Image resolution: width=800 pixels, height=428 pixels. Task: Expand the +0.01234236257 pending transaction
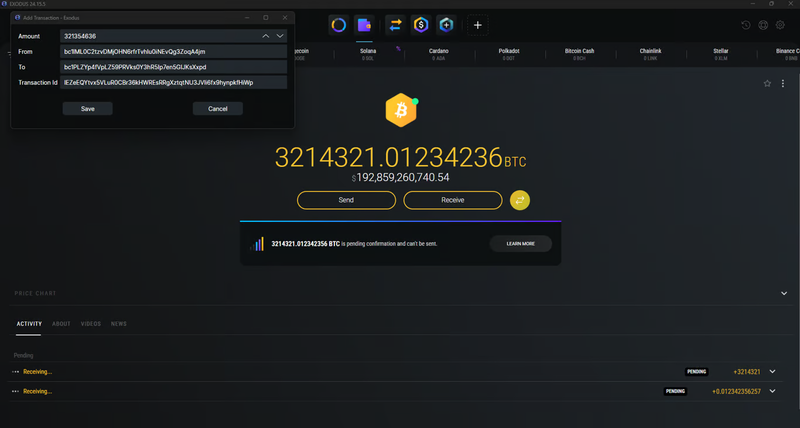coord(772,391)
